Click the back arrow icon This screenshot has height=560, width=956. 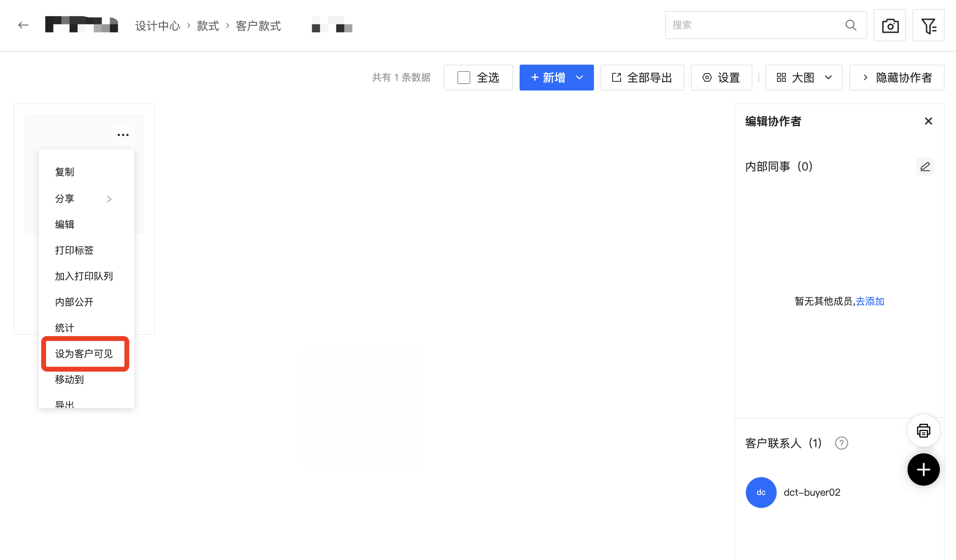[23, 25]
